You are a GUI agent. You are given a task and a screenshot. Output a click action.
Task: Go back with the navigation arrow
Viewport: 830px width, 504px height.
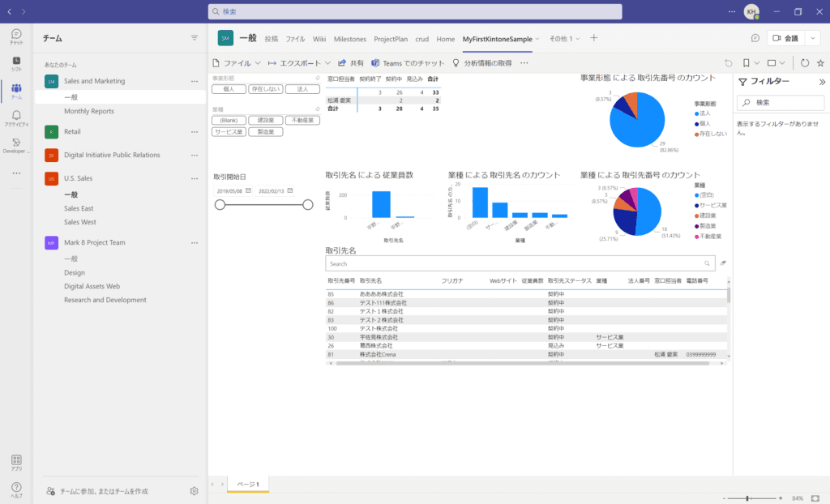coord(10,11)
